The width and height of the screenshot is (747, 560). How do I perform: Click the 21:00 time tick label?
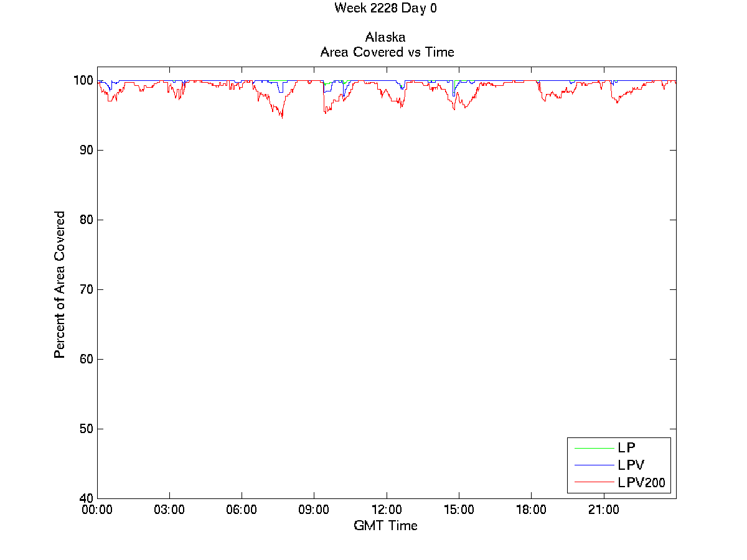(603, 510)
